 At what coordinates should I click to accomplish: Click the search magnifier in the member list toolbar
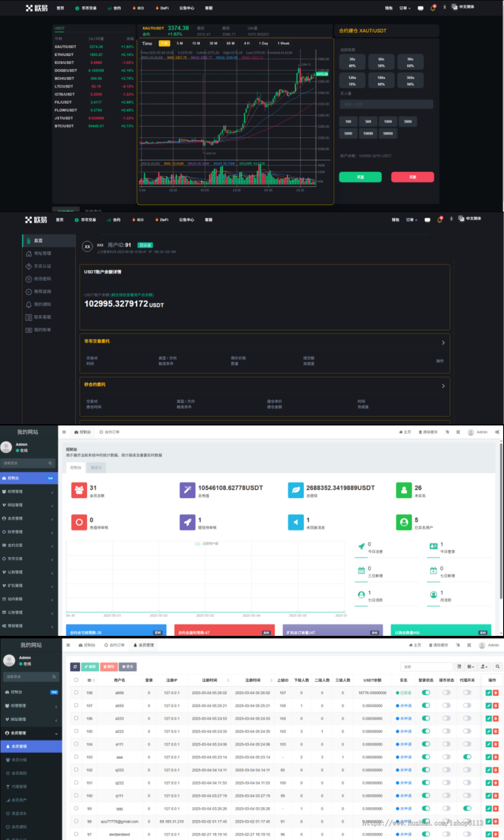coord(497,667)
